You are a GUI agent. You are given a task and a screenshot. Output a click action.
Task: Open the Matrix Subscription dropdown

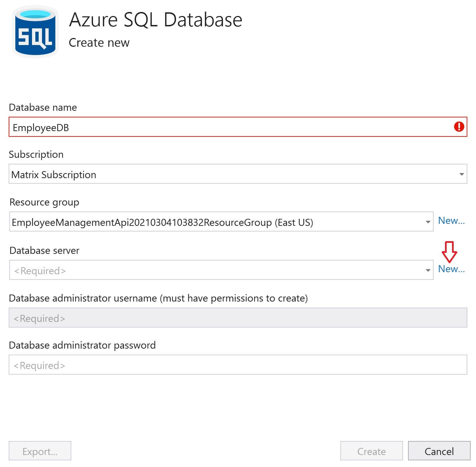[238, 174]
